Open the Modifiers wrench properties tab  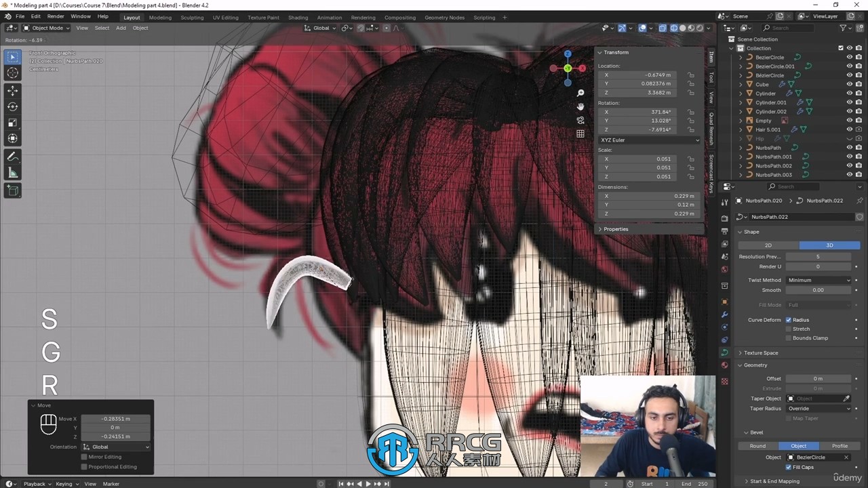pos(724,314)
